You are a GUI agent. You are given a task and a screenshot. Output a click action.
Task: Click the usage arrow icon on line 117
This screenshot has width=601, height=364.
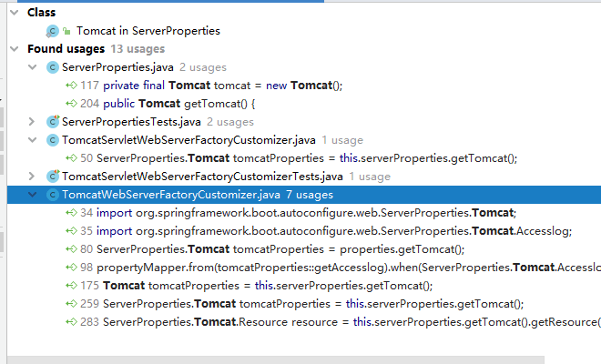71,85
